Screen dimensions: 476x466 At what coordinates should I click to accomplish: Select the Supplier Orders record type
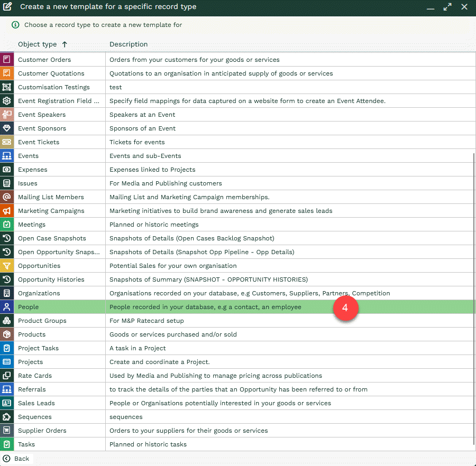(237, 431)
